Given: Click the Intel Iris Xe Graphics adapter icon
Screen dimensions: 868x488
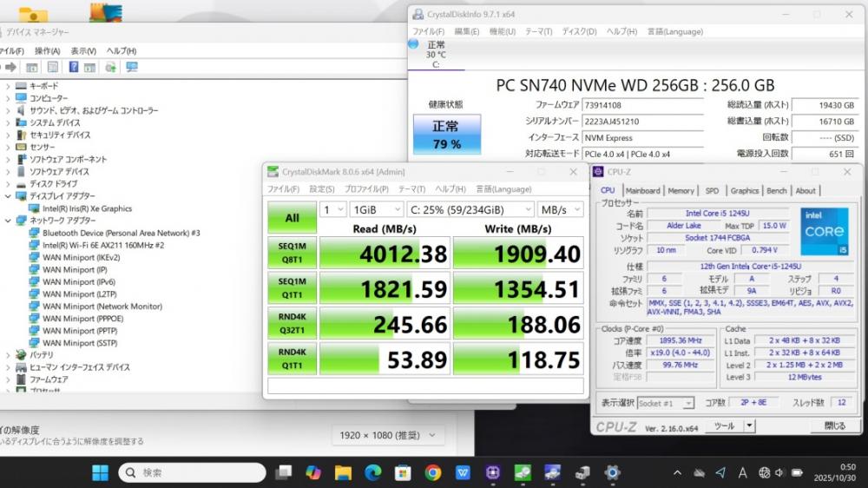Looking at the screenshot, I should (x=35, y=208).
